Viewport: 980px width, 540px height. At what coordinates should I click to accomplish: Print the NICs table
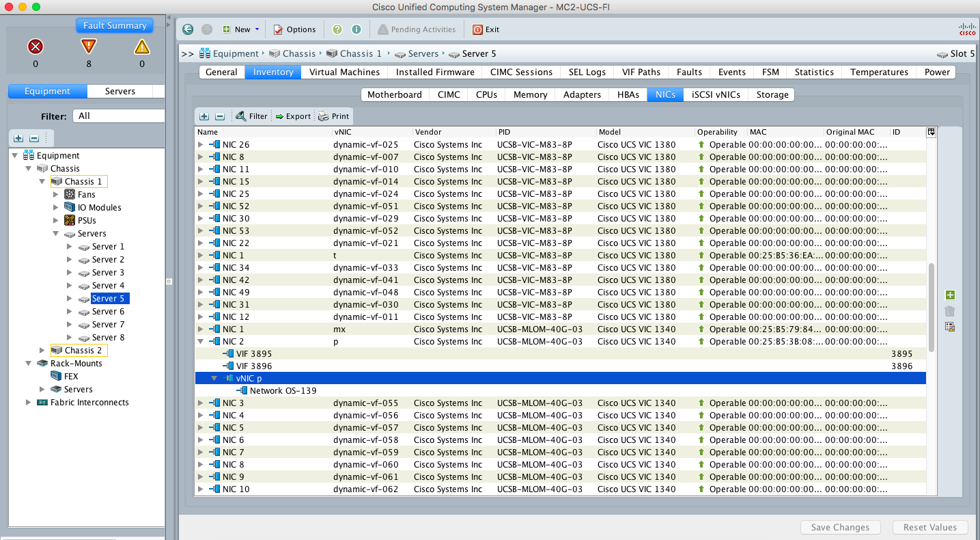click(333, 116)
